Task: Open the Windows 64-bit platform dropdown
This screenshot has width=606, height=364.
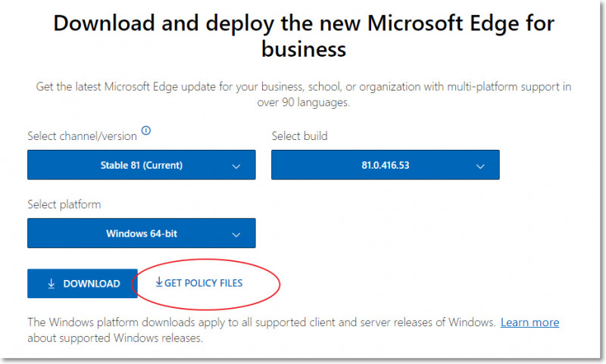Action: click(142, 233)
